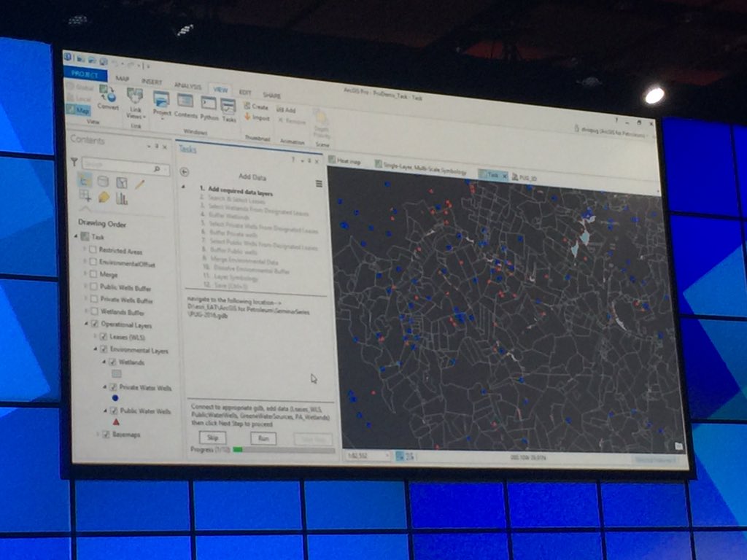
Task: Click the disabled Next Step button
Action: 313,440
